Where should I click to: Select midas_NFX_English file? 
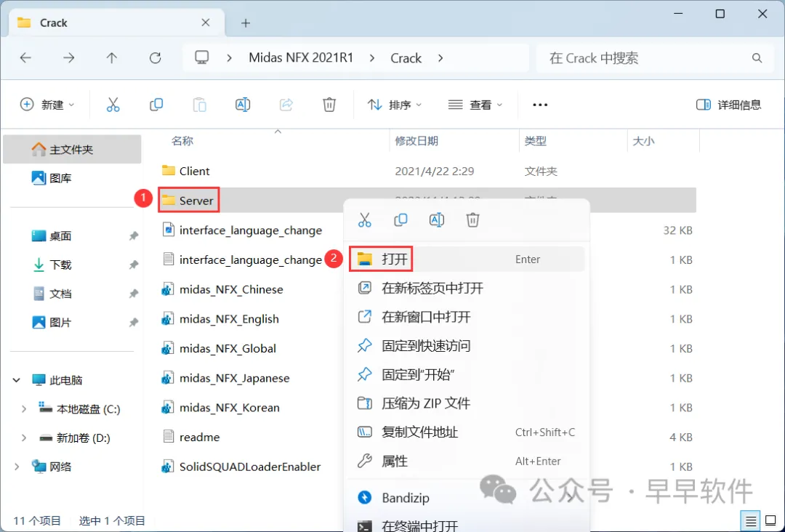[x=220, y=319]
